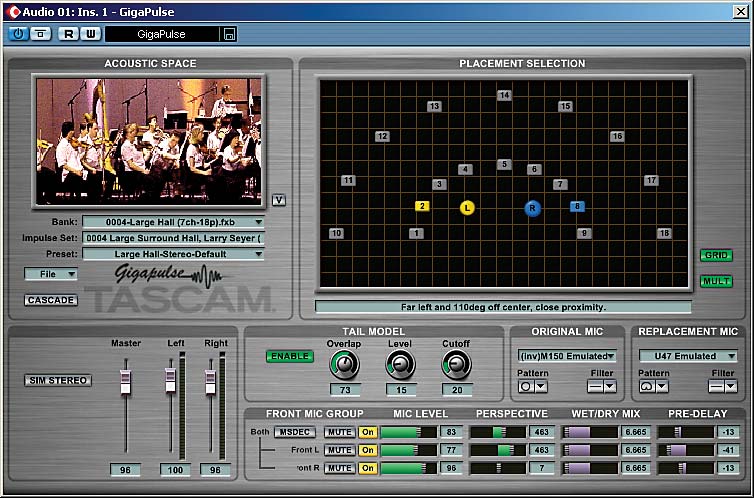Select the blue R microphone marker
Screen dimensions: 754x498
[532, 208]
